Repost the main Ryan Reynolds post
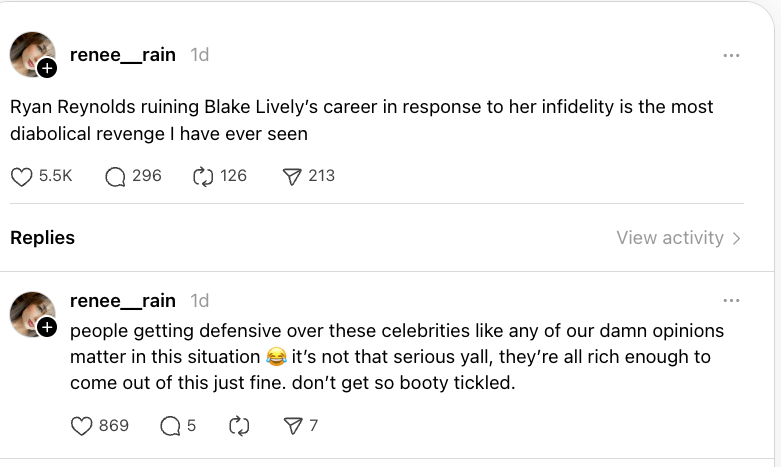 (x=203, y=176)
